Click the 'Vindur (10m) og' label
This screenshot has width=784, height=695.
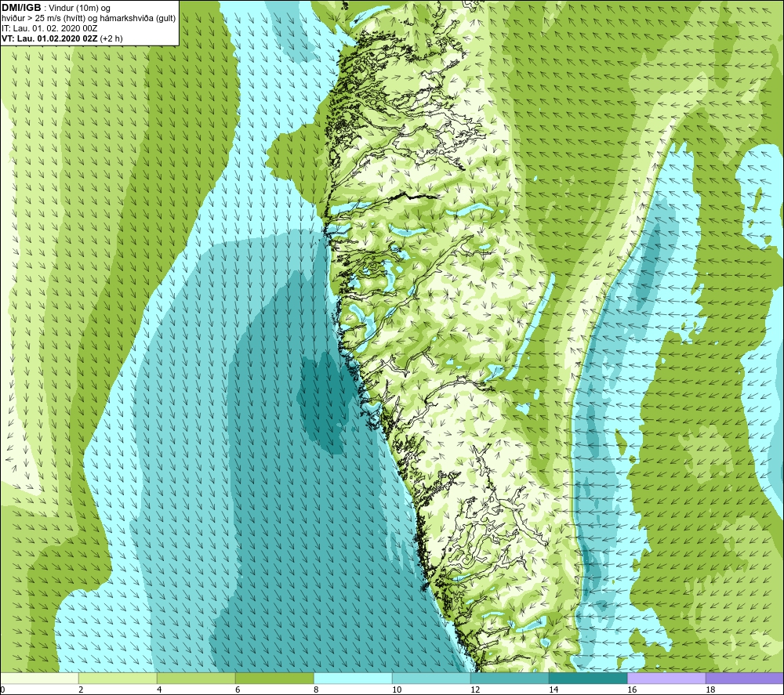pos(80,8)
